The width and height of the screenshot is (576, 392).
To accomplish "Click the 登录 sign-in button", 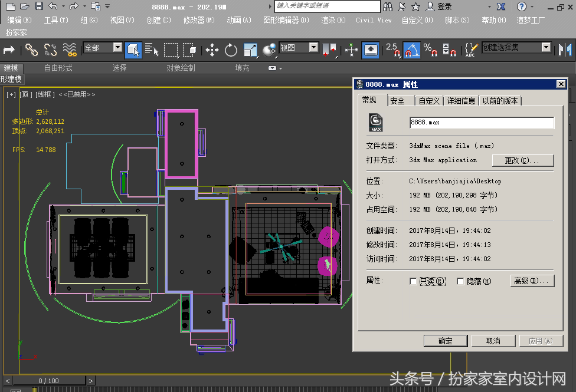I will click(439, 6).
